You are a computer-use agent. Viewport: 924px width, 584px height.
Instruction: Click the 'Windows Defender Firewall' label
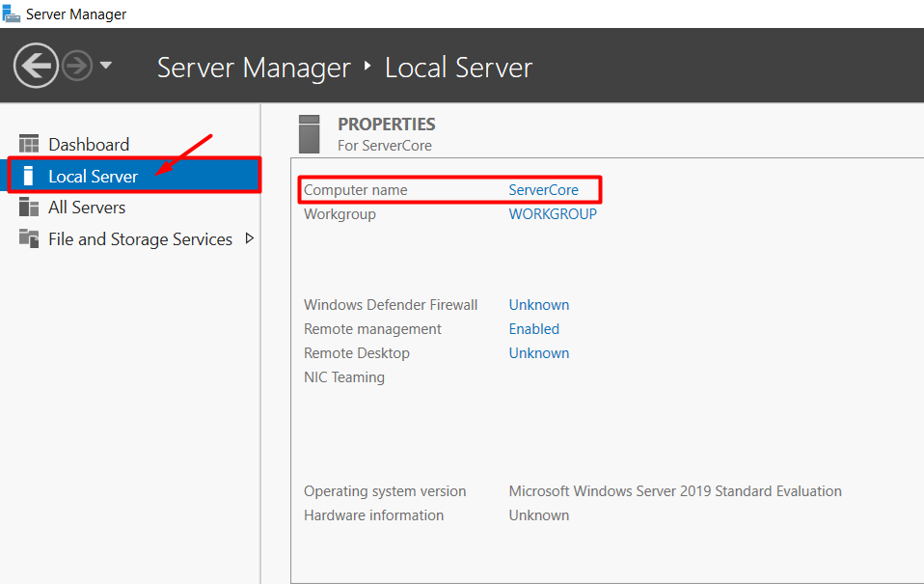click(391, 305)
